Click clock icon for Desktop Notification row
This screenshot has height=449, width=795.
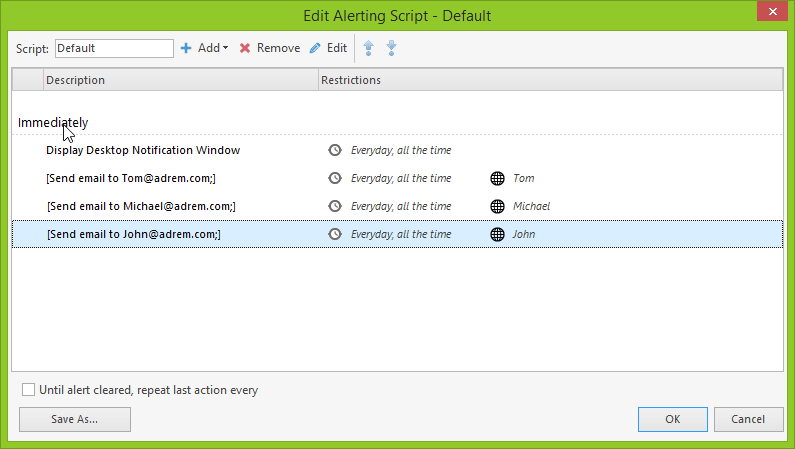click(335, 150)
